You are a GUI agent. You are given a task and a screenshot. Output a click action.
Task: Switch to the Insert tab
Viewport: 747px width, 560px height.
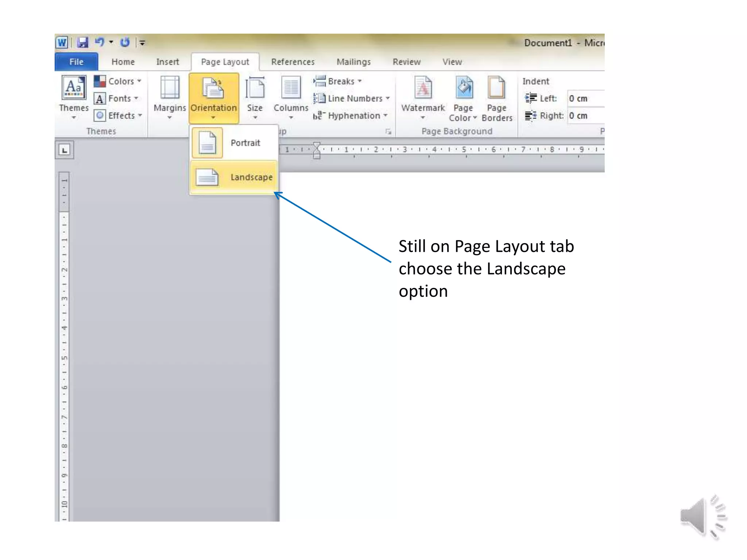pyautogui.click(x=167, y=62)
